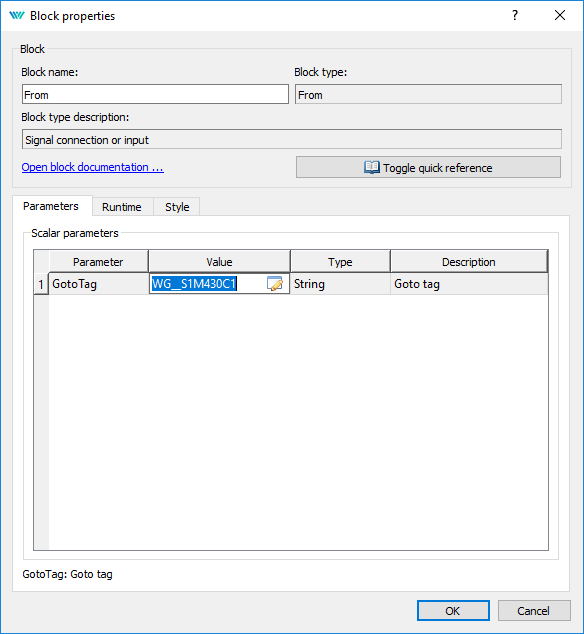Image resolution: width=584 pixels, height=634 pixels.
Task: Select the GotoTag value cell text
Action: [194, 284]
